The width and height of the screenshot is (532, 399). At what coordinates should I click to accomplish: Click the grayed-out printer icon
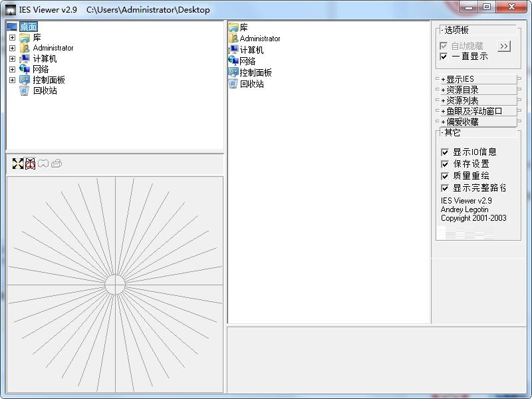[x=57, y=164]
